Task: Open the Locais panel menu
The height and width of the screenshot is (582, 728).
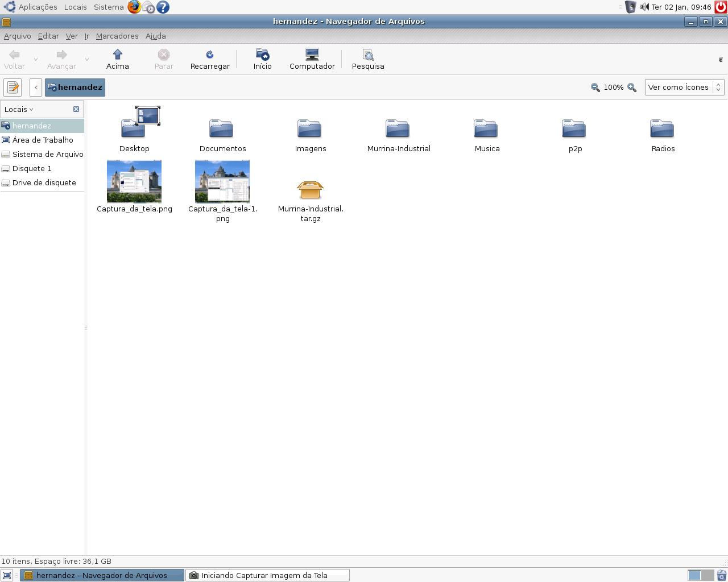Action: tap(76, 7)
